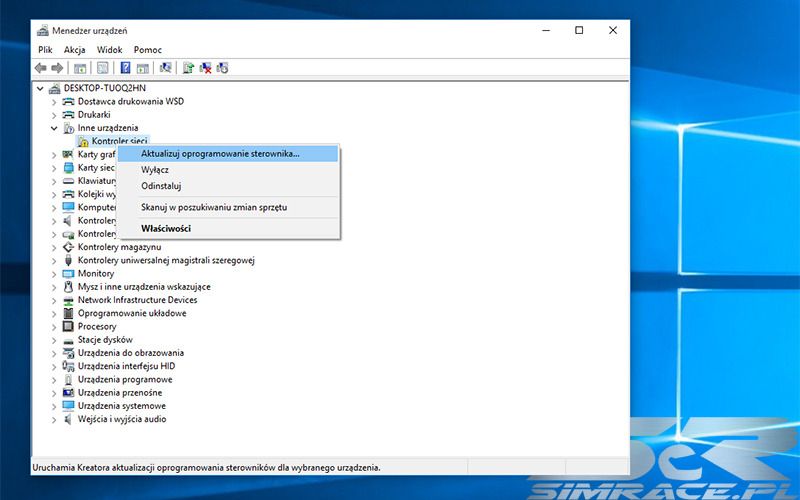Open the Widok menu

tap(109, 49)
